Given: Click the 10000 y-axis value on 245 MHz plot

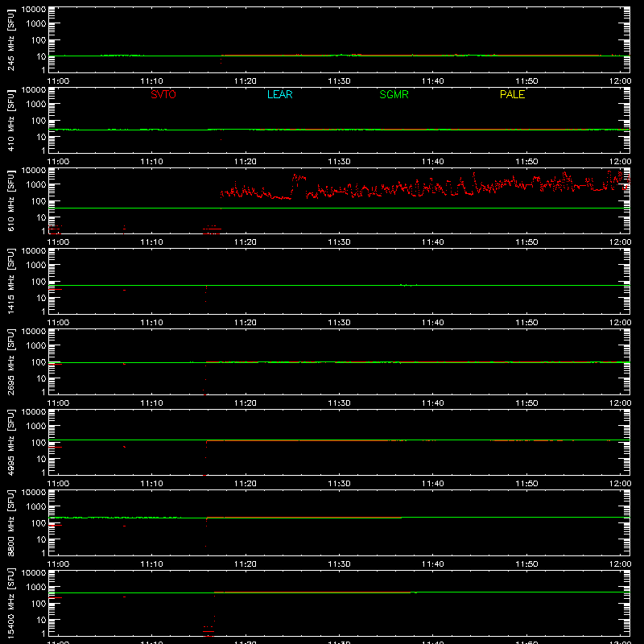Looking at the screenshot, I should (x=34, y=10).
